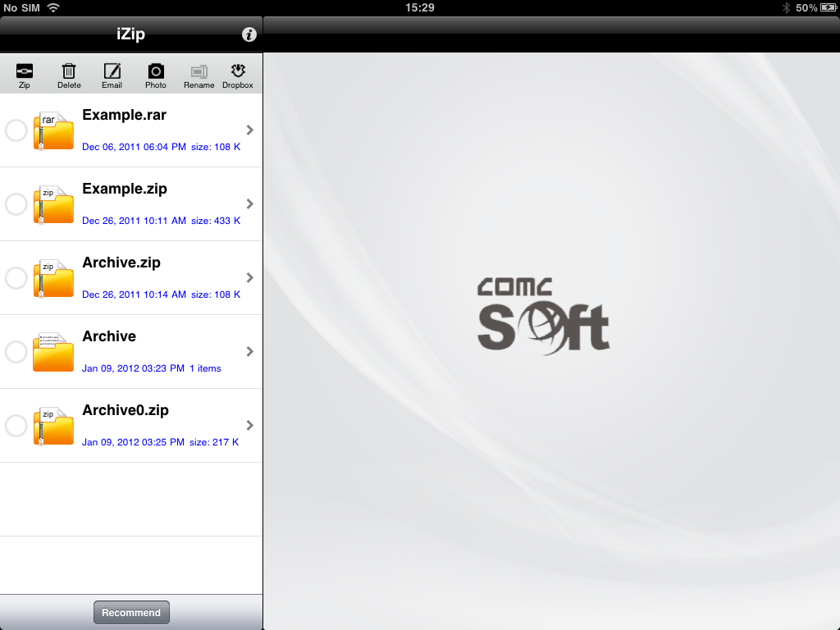840x630 pixels.
Task: Open Example.zip via its chevron
Action: 249,204
